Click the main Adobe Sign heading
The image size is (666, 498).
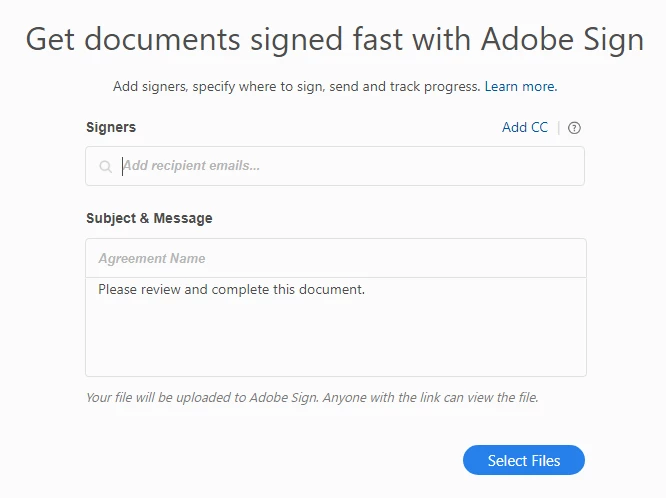coord(334,40)
